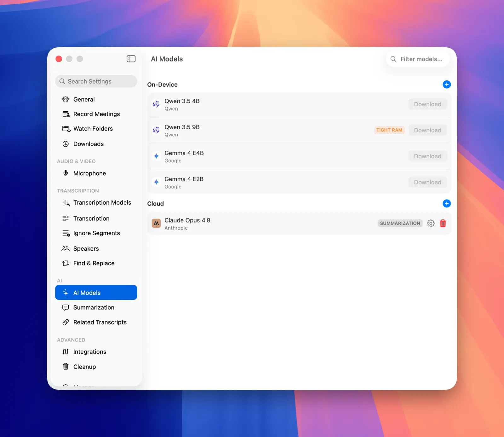Viewport: 504px width, 437px height.
Task: Download the Gemma 4 E4B model
Action: (427, 156)
